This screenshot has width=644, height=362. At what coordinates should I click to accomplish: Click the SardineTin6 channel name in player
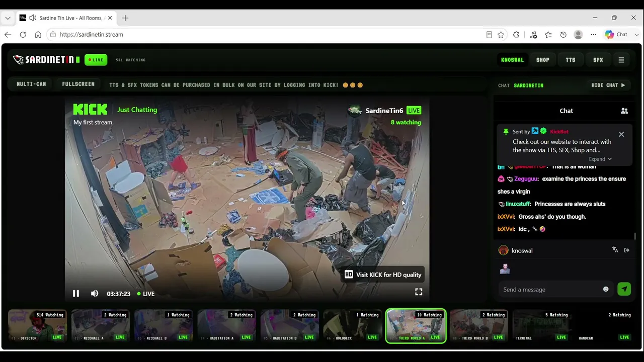384,111
